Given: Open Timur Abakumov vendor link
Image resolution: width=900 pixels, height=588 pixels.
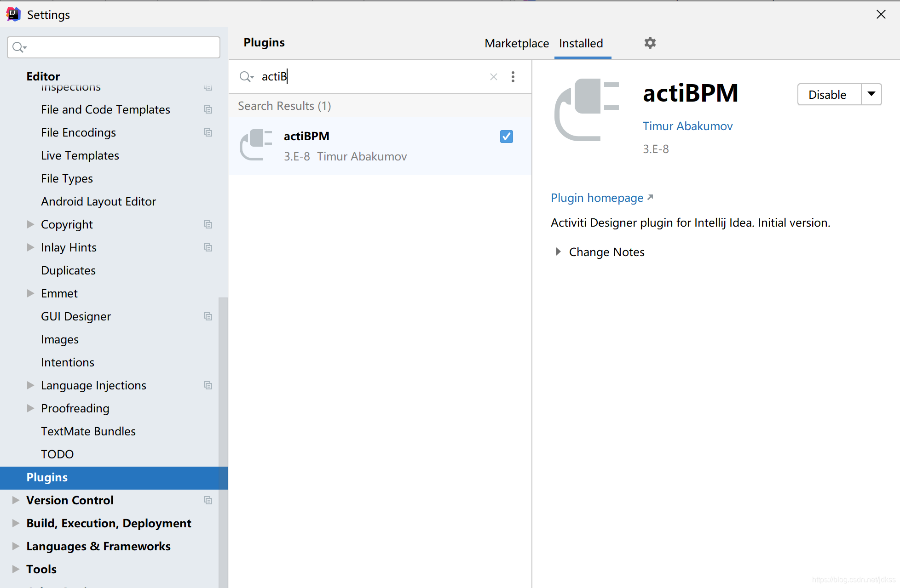Looking at the screenshot, I should (687, 126).
